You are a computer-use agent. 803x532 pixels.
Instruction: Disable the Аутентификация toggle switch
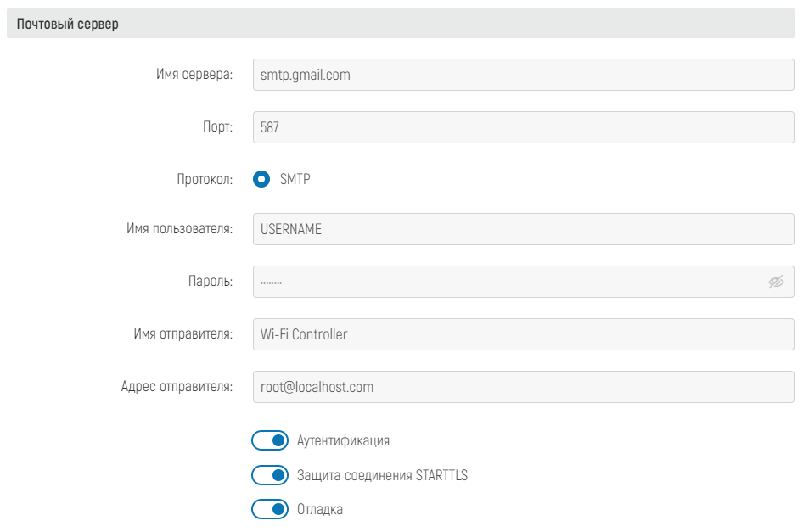[270, 441]
